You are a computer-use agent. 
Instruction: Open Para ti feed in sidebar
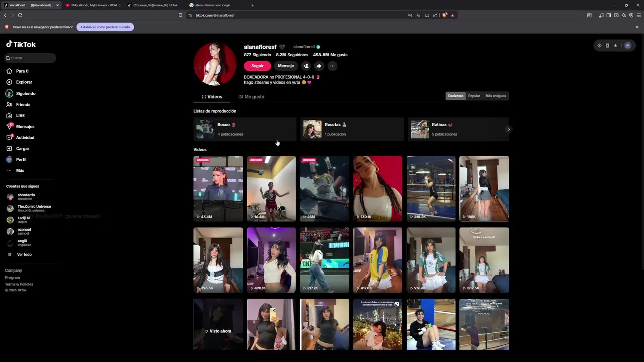pyautogui.click(x=17, y=71)
